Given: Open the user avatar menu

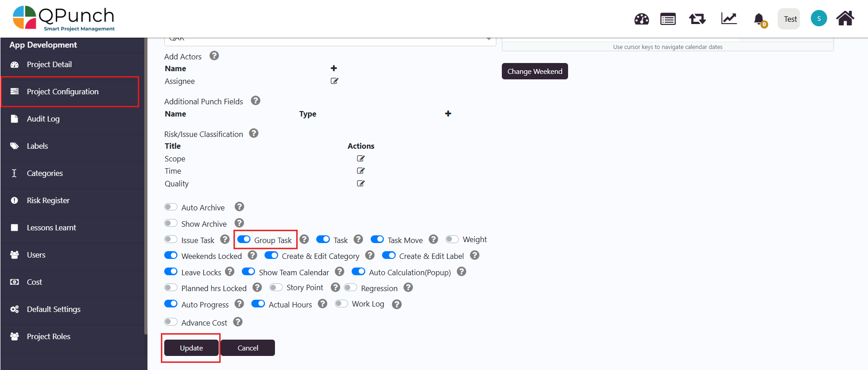Looking at the screenshot, I should coord(819,19).
